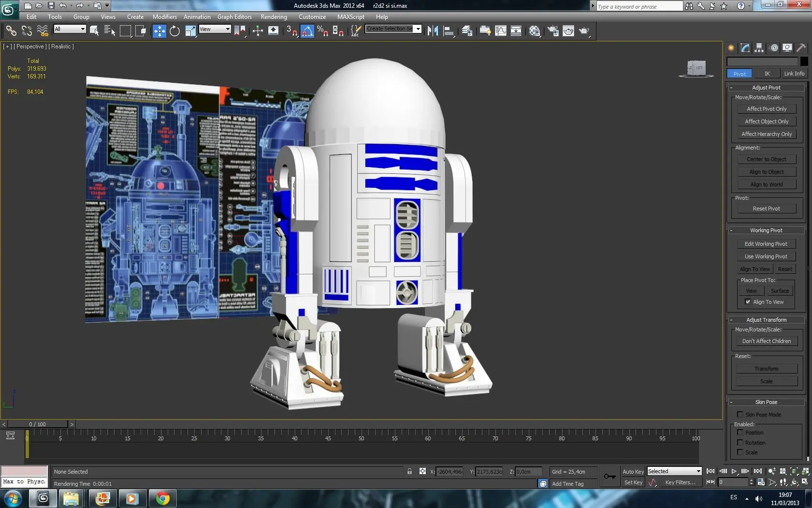The height and width of the screenshot is (508, 812).
Task: Switch to the Modify command panel
Action: point(745,47)
